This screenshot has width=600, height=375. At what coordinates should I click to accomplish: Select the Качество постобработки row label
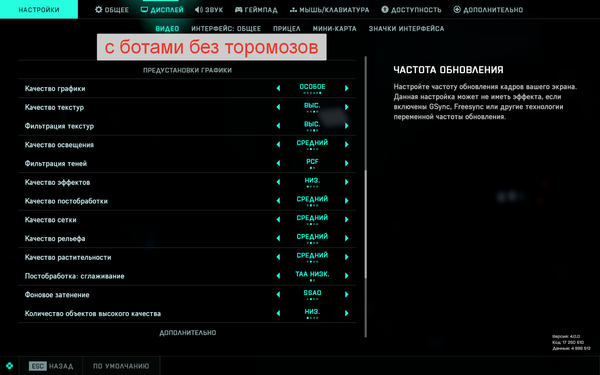pos(66,201)
